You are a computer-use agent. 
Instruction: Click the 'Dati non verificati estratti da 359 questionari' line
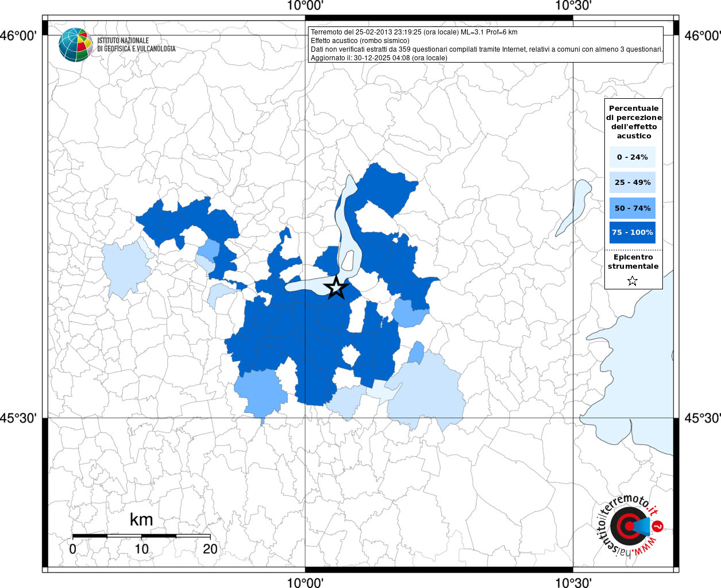[x=487, y=49]
